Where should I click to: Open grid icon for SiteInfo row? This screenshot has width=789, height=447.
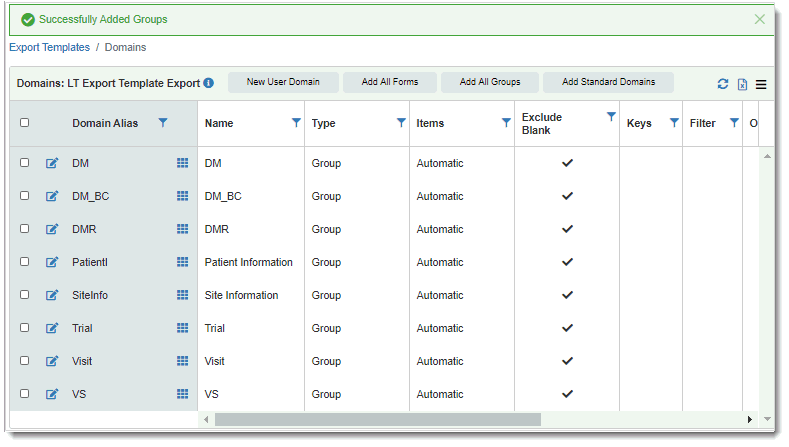tap(183, 295)
